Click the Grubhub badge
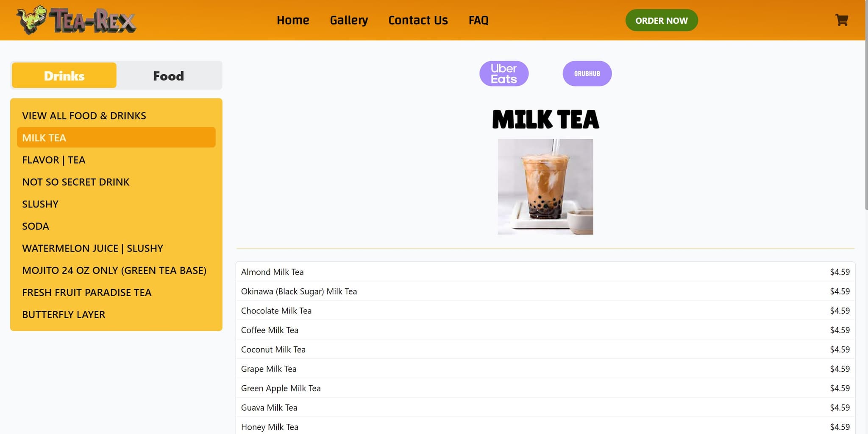 point(587,73)
